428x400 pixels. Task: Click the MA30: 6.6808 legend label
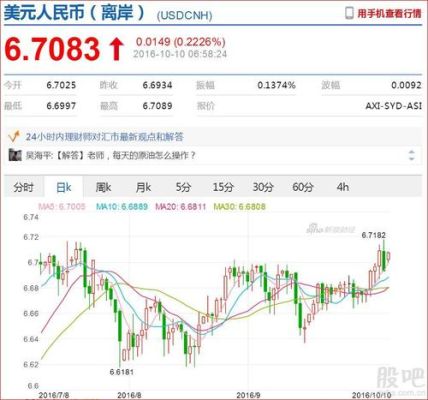pyautogui.click(x=240, y=207)
